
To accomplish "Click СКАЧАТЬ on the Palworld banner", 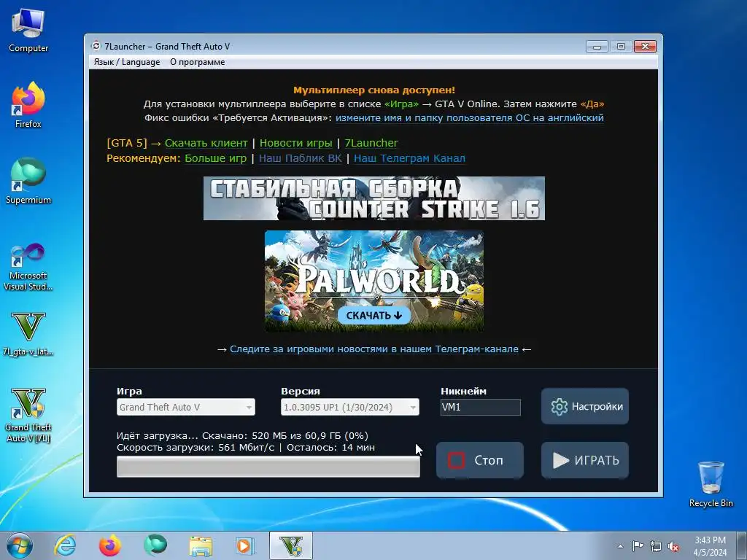I will click(x=374, y=315).
